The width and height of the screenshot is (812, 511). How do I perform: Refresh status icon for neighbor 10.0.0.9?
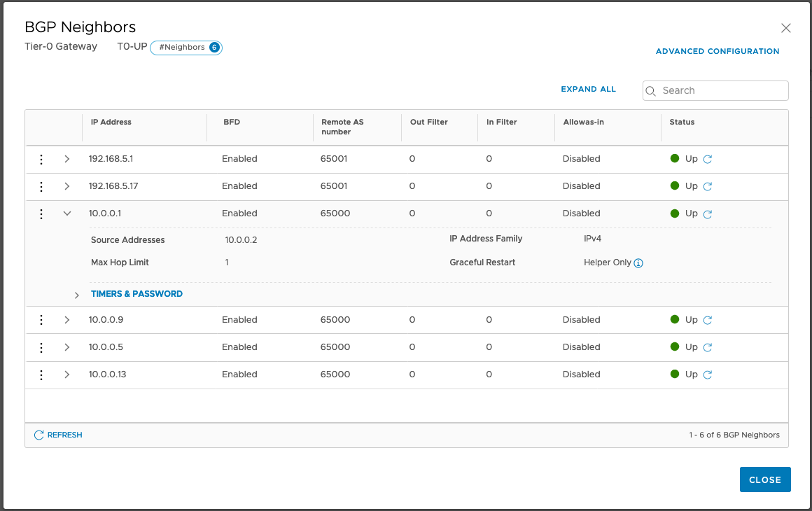(x=707, y=320)
